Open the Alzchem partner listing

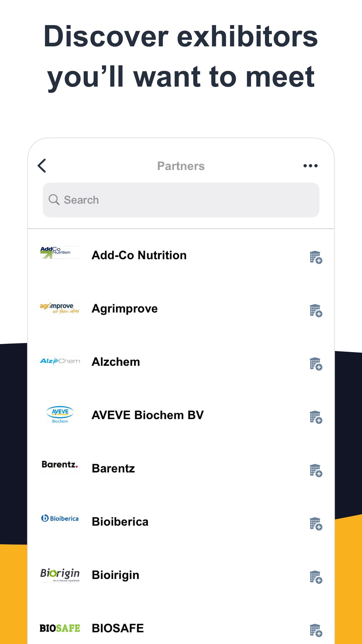(x=116, y=362)
